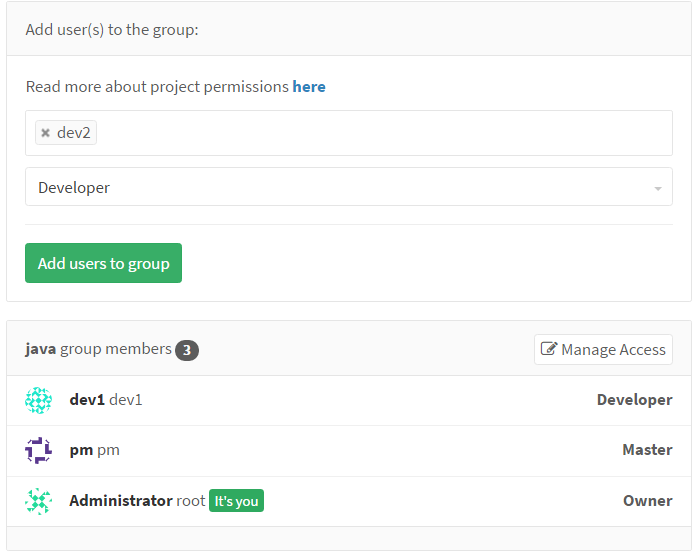The height and width of the screenshot is (553, 699).
Task: Remove dev2 token using the x icon
Action: [x=45, y=133]
